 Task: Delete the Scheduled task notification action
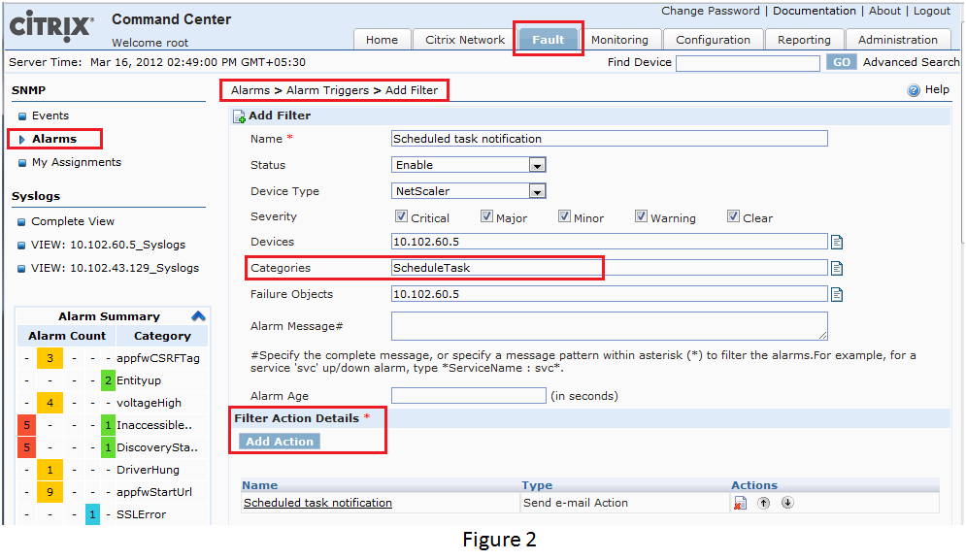point(740,503)
